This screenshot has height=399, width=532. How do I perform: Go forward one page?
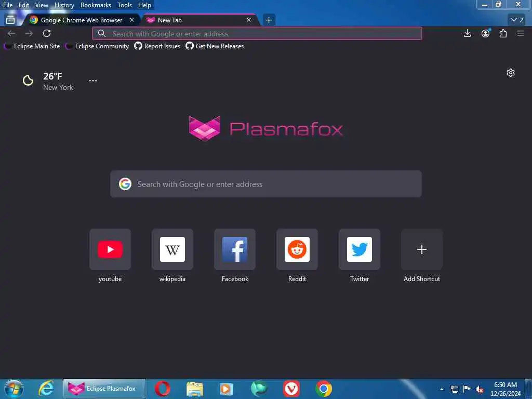point(29,33)
